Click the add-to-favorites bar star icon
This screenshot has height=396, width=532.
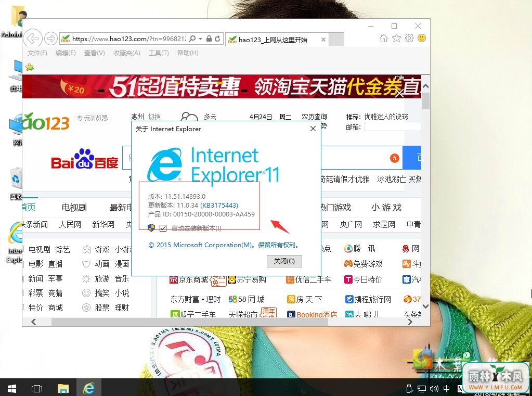pyautogui.click(x=30, y=67)
